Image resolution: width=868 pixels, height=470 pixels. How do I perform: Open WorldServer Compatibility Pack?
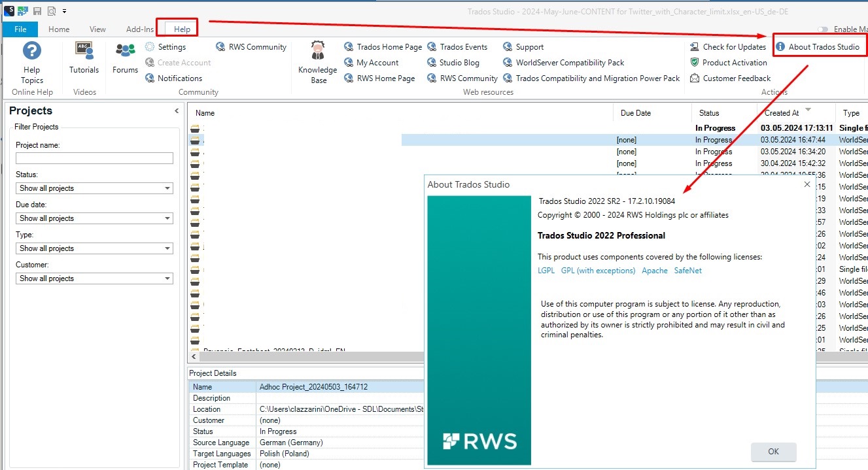pyautogui.click(x=564, y=63)
